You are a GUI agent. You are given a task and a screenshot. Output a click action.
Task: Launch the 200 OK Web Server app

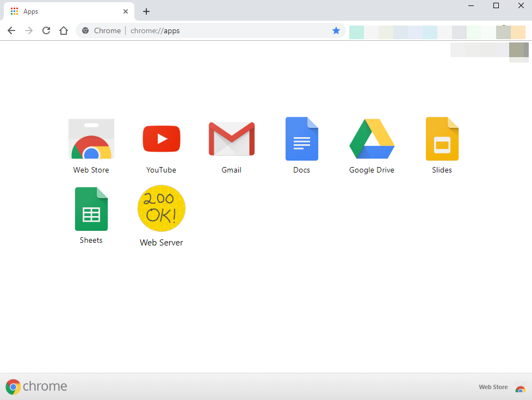(162, 208)
